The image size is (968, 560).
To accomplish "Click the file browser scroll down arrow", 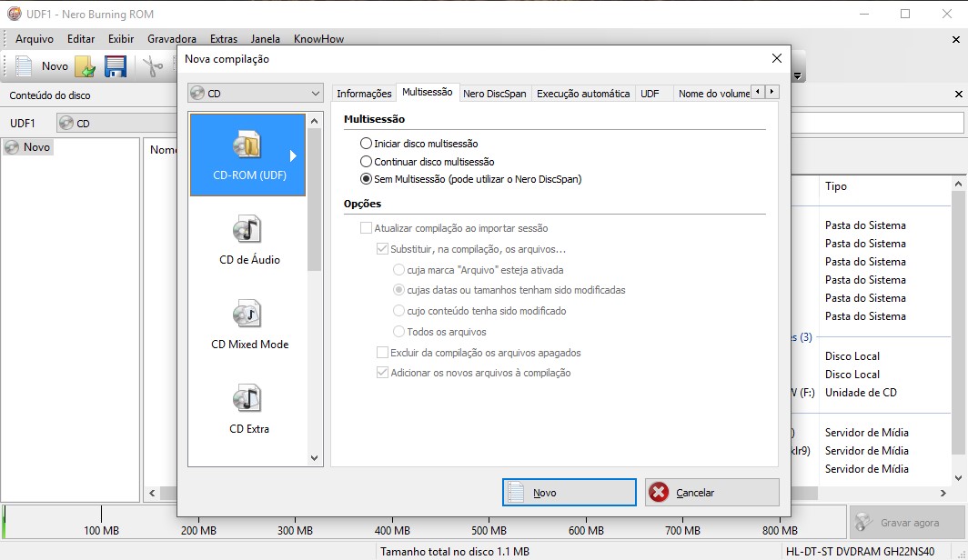I will (x=958, y=478).
